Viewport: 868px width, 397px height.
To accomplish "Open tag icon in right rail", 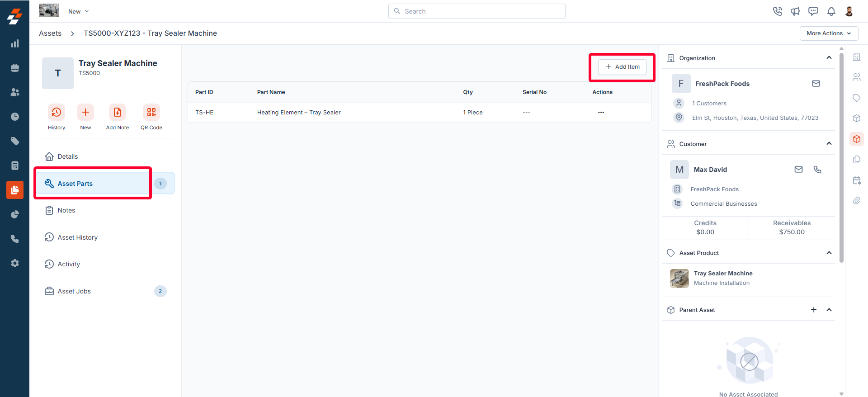I will tap(857, 98).
